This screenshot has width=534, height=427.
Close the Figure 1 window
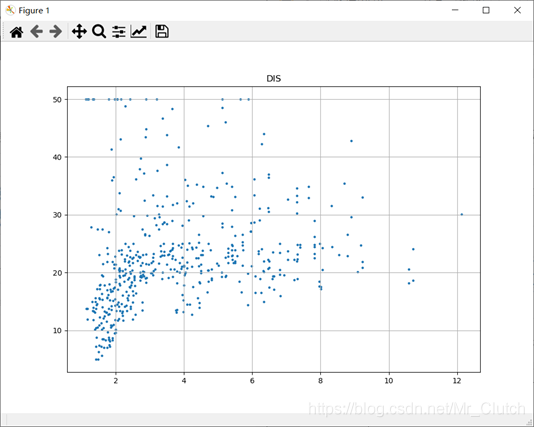coord(517,10)
